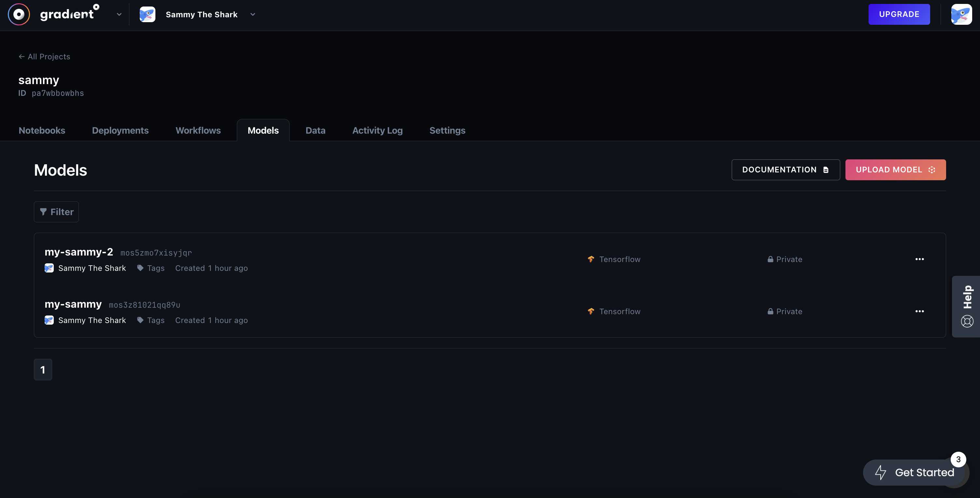Click the three-dot menu on my-sammy-2
980x498 pixels.
coord(919,259)
